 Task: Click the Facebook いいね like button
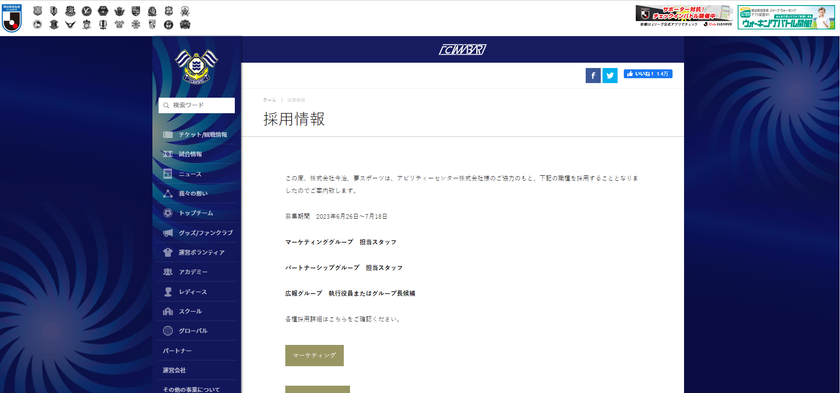pyautogui.click(x=648, y=74)
